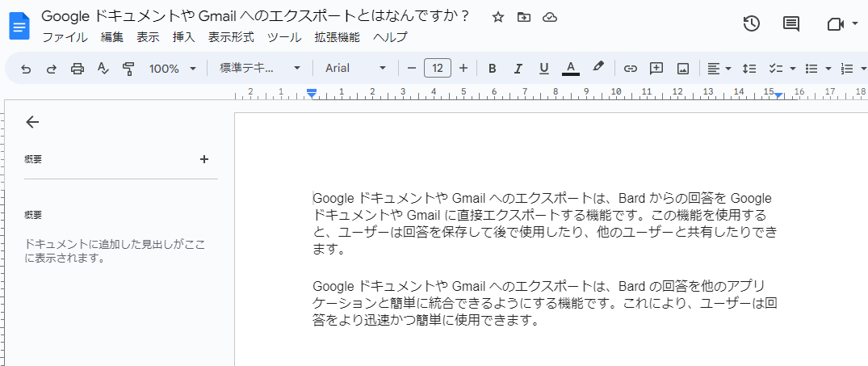Image resolution: width=868 pixels, height=366 pixels.
Task: Close the document outline with back arrow
Action: tap(32, 122)
